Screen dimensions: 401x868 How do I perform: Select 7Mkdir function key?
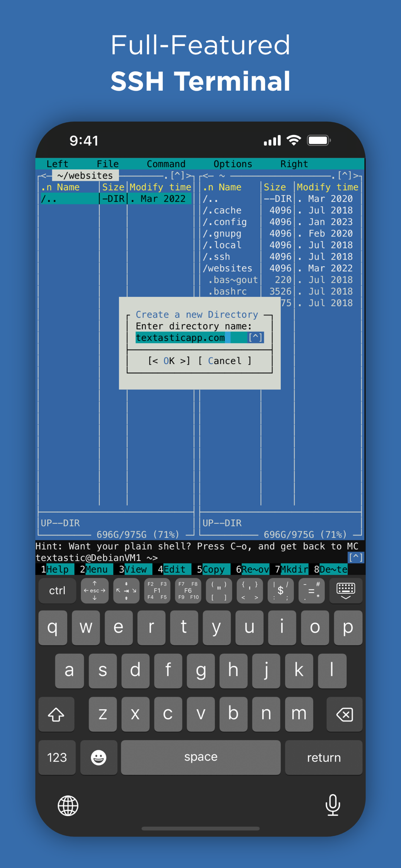(292, 569)
